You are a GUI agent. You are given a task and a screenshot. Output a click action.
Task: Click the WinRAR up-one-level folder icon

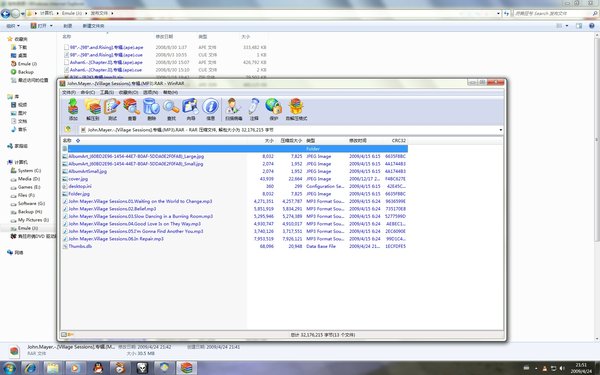tap(68, 130)
